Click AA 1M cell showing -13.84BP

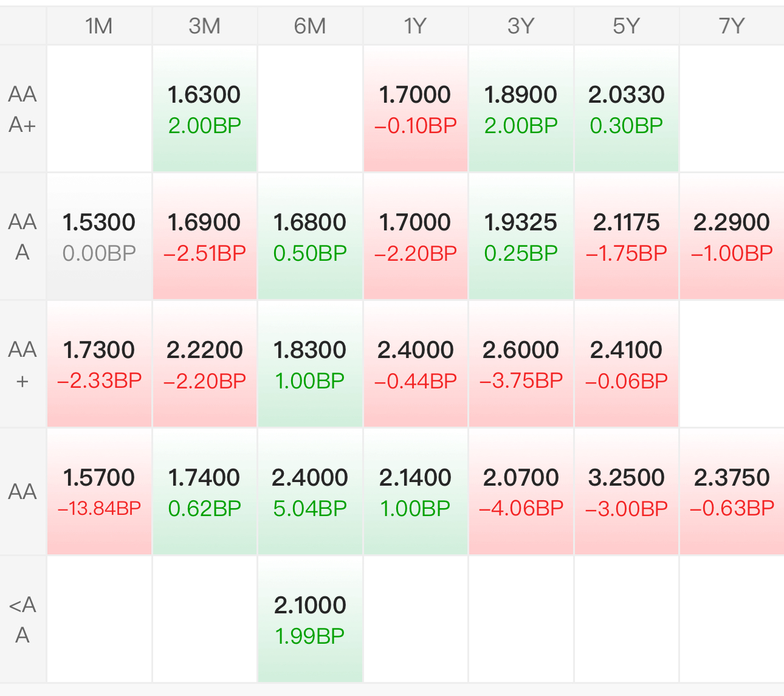[x=99, y=492]
